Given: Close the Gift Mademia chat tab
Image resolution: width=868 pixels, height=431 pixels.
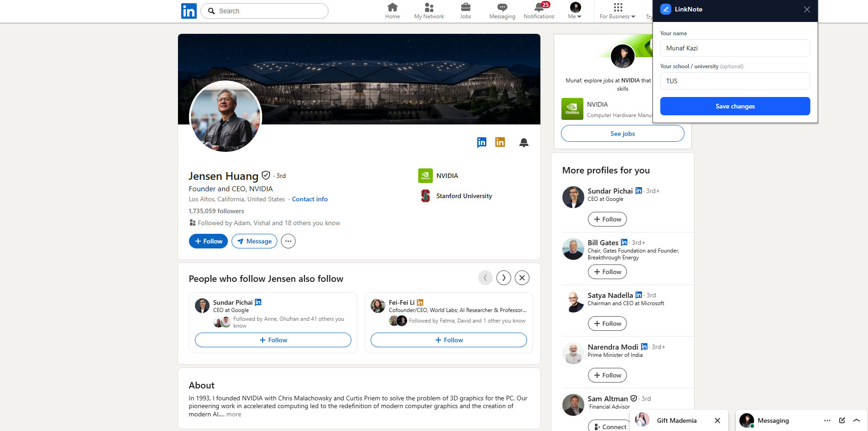Looking at the screenshot, I should coord(717,420).
